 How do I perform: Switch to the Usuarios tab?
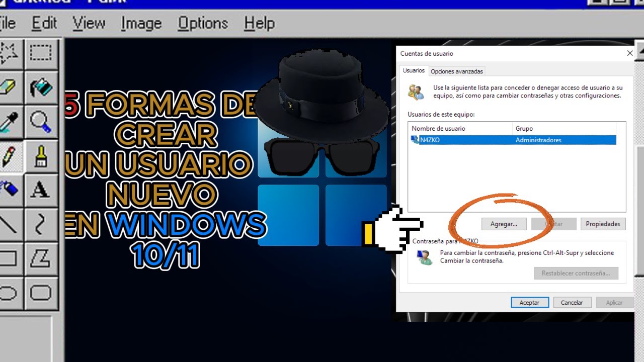[x=414, y=71]
